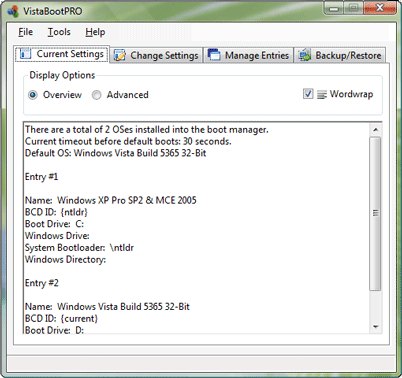Minimize the VistaBootPRO window
This screenshot has width=402, height=378.
pyautogui.click(x=334, y=8)
